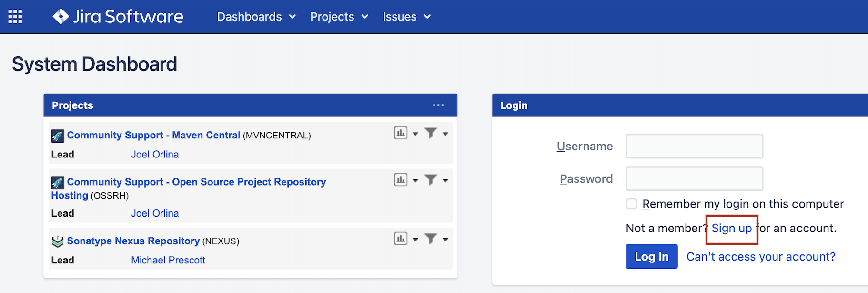Focus the Password input field

pyautogui.click(x=694, y=178)
